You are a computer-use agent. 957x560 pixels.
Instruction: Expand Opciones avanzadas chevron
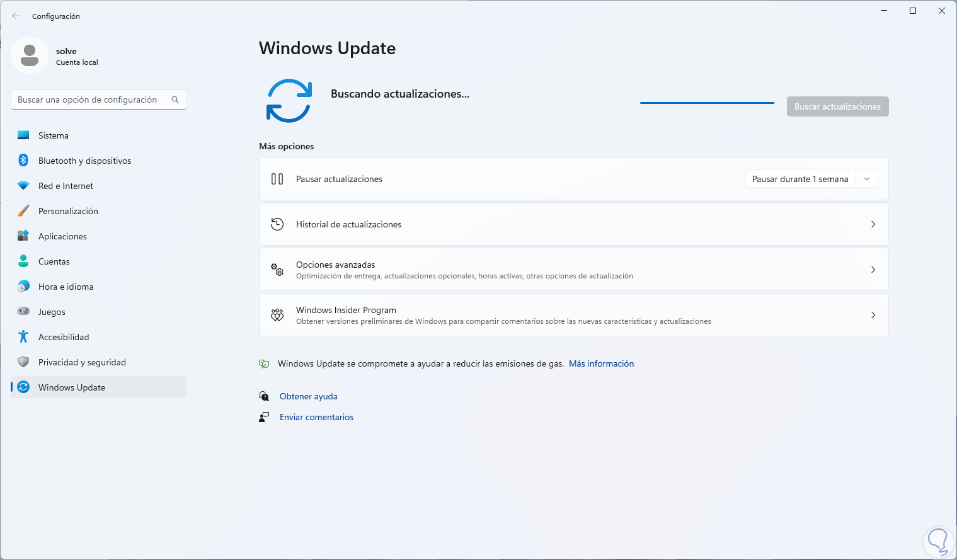[x=873, y=270]
